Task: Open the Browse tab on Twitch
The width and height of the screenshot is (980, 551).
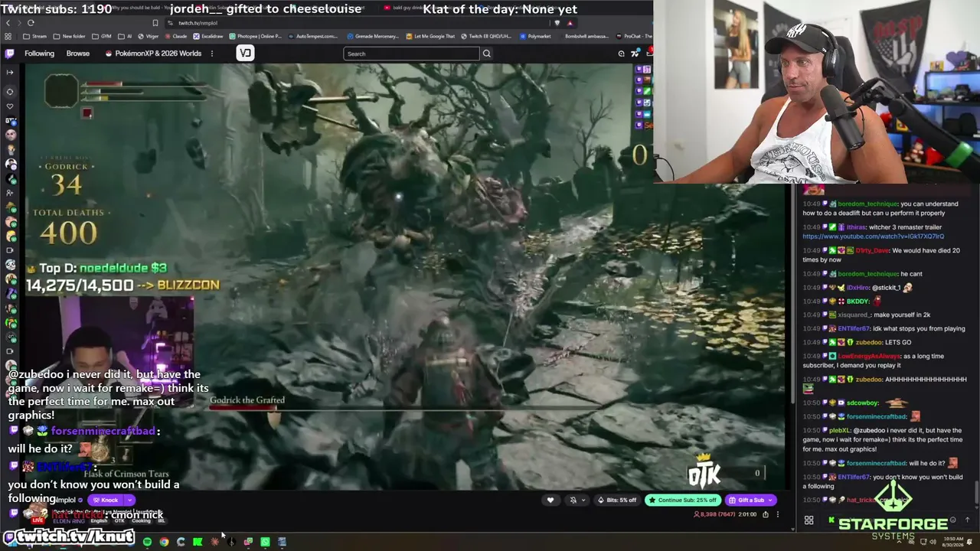Action: coord(77,54)
